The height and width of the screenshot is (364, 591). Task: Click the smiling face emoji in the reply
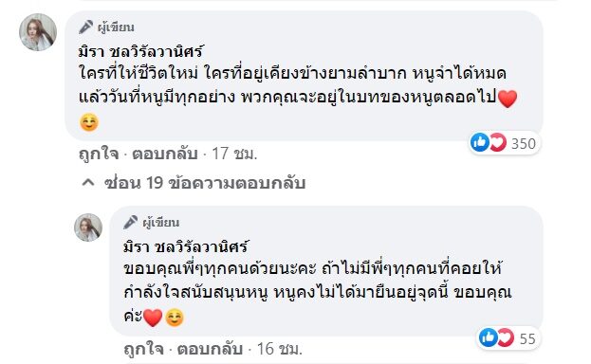click(175, 318)
